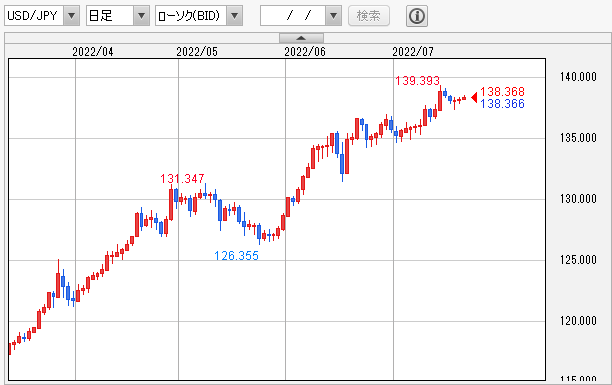Viewport: 612px width, 385px height.
Task: Open the date picker dropdown arrow
Action: 333,16
